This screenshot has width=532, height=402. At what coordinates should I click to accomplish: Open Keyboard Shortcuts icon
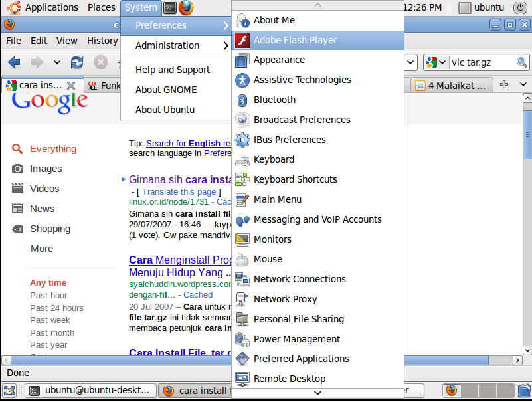pos(242,179)
